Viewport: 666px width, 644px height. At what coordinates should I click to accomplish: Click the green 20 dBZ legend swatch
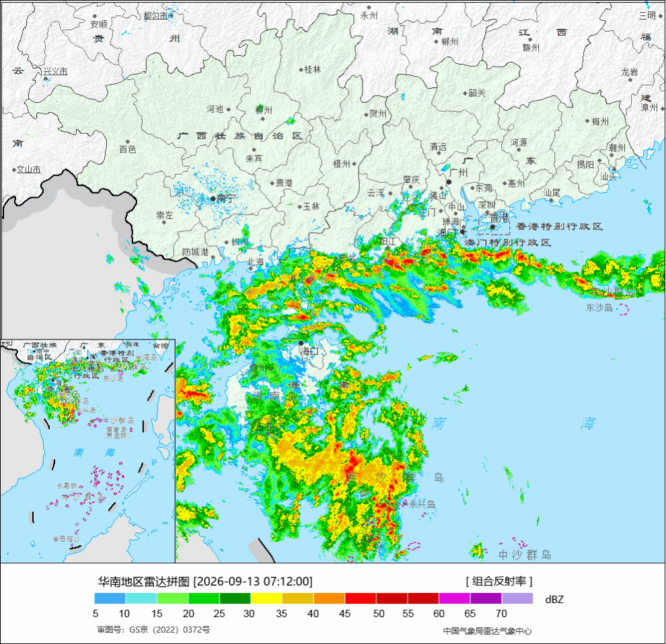pyautogui.click(x=204, y=598)
